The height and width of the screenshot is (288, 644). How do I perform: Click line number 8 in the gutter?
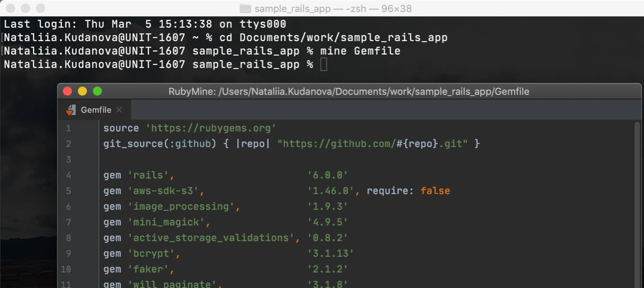pos(68,238)
